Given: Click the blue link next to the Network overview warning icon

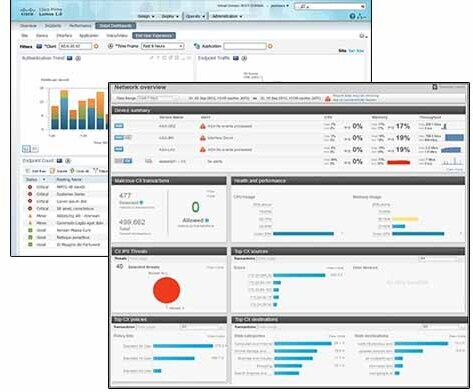Looking at the screenshot, I should pos(355,98).
